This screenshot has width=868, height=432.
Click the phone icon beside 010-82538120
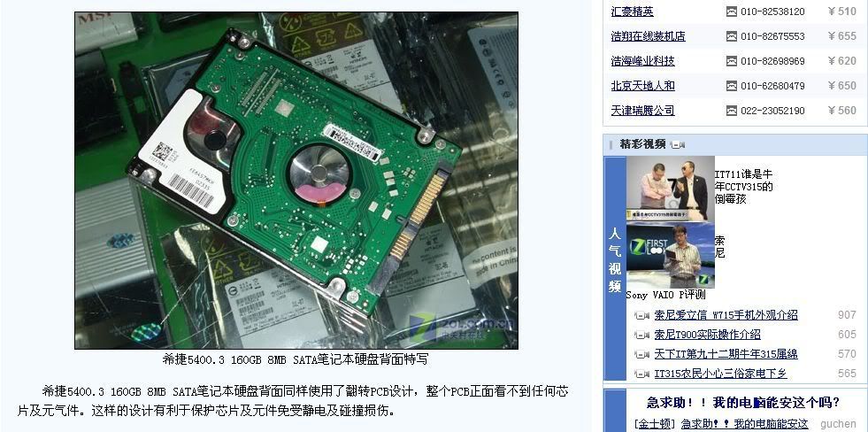[731, 12]
